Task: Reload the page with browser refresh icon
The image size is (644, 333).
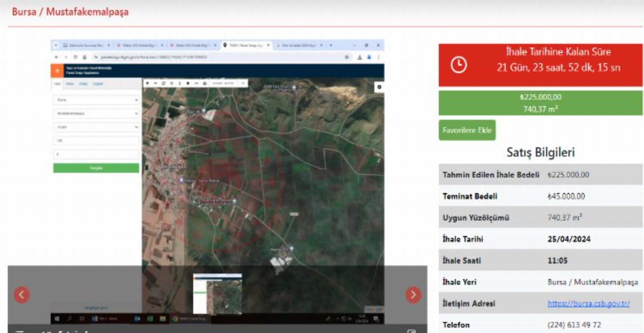Action: click(76, 57)
